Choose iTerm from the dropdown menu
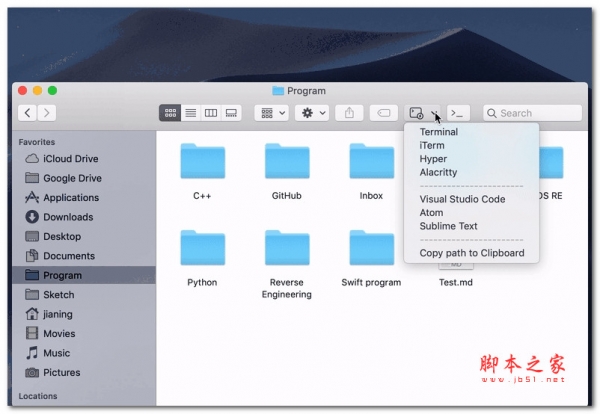 coord(471,145)
